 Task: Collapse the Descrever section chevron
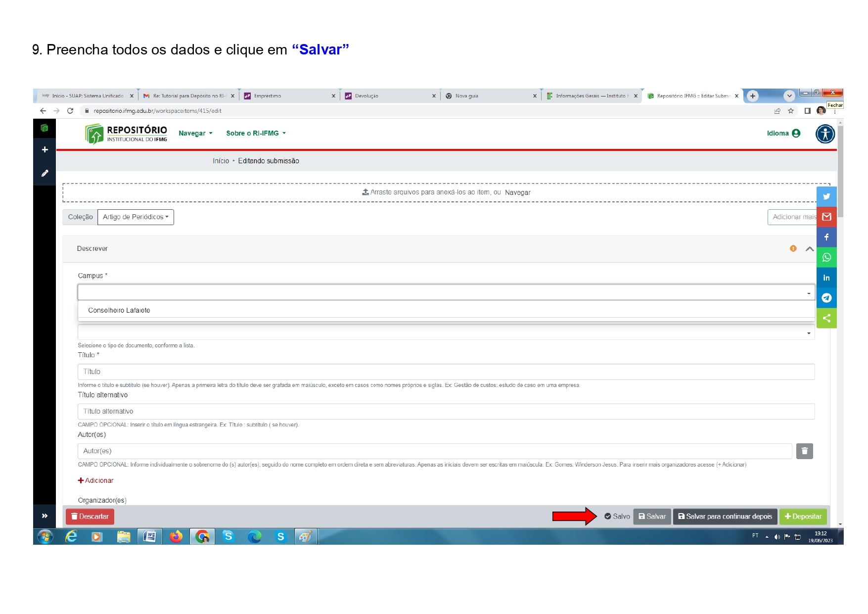[x=809, y=249]
